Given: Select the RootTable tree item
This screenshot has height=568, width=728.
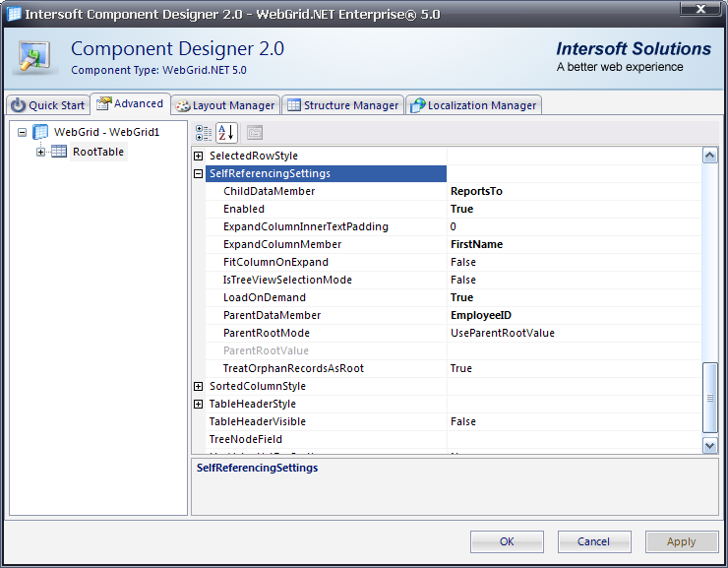Looking at the screenshot, I should tap(98, 152).
